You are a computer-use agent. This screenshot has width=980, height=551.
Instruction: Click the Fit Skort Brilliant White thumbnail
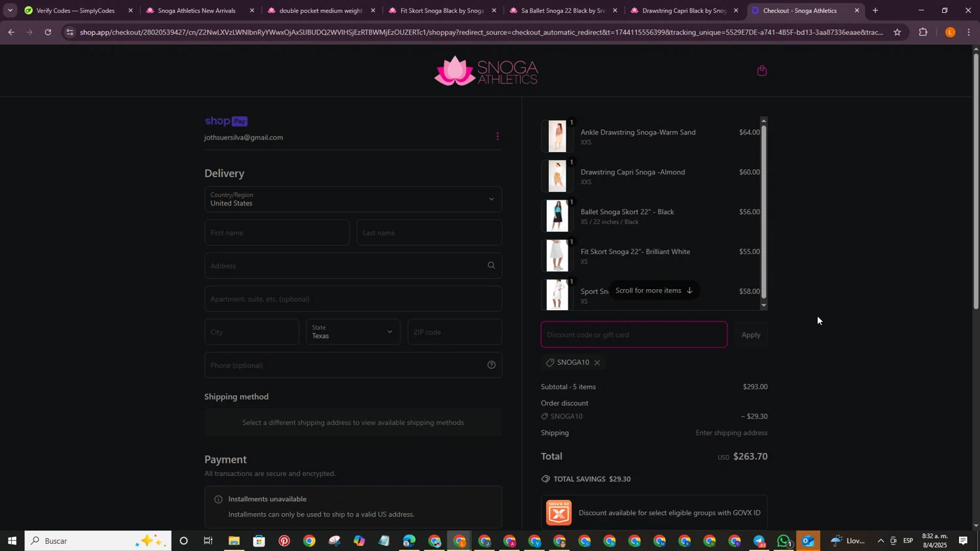(557, 256)
